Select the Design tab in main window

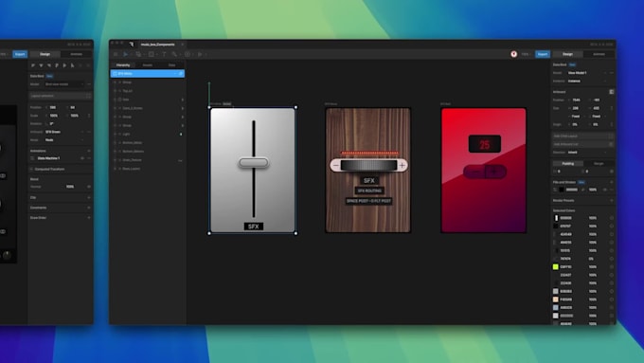pyautogui.click(x=567, y=54)
